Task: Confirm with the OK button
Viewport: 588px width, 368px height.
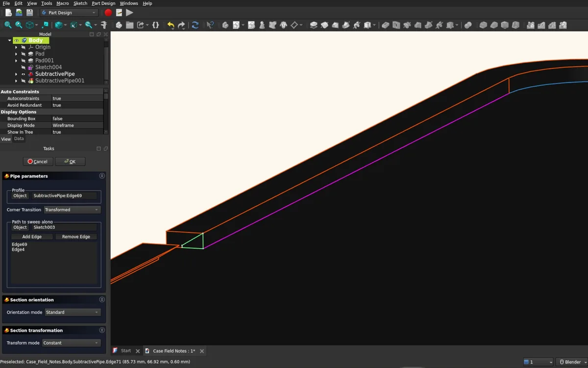Action: 70,161
